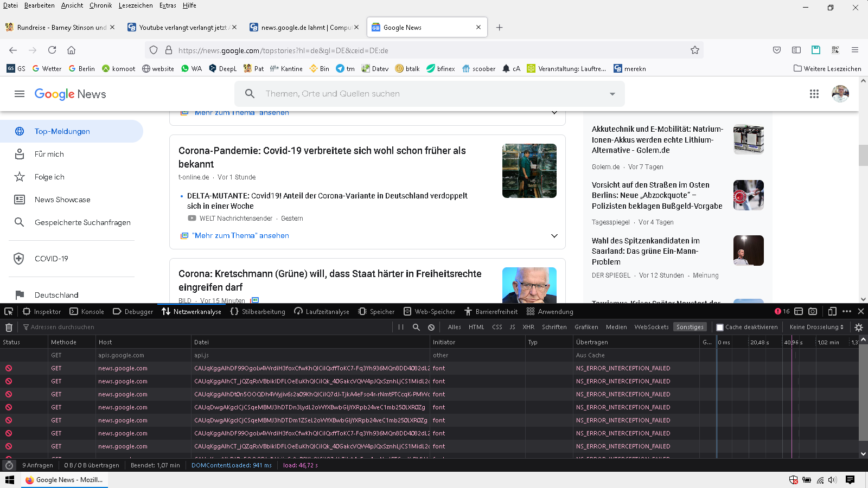Open the Natrium-Ionen-Akkus Golem article

[x=658, y=140]
